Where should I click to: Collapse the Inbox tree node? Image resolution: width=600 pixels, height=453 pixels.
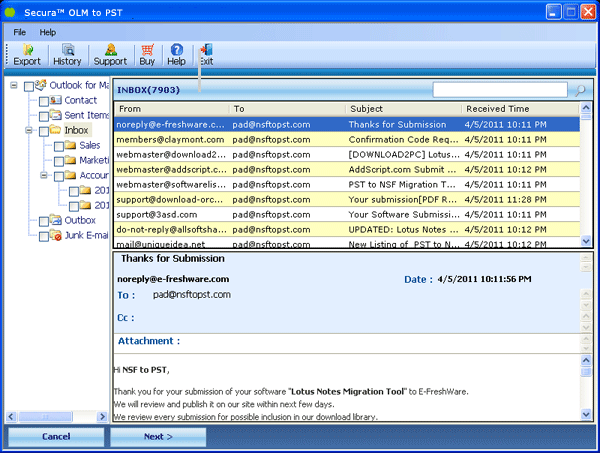point(29,130)
